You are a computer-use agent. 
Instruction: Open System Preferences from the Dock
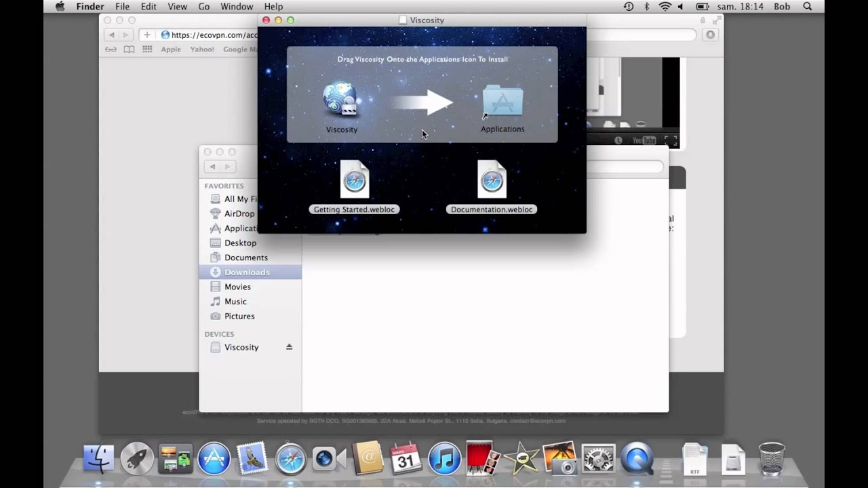click(598, 459)
